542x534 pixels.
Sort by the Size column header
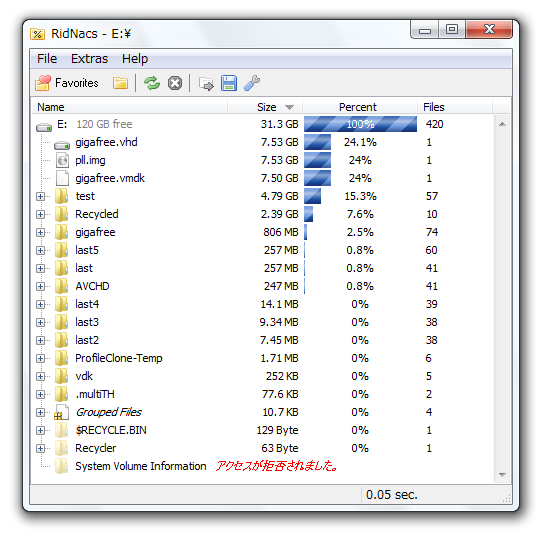265,107
